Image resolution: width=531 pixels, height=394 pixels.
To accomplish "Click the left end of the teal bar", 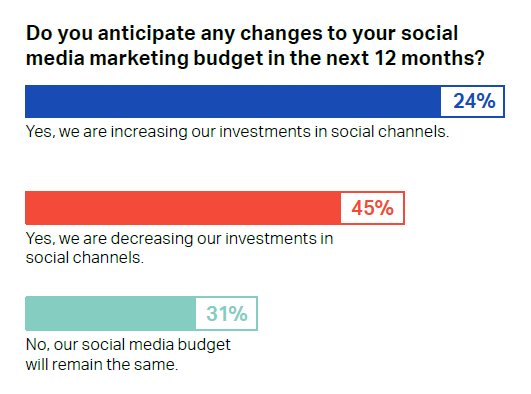I will coord(28,313).
